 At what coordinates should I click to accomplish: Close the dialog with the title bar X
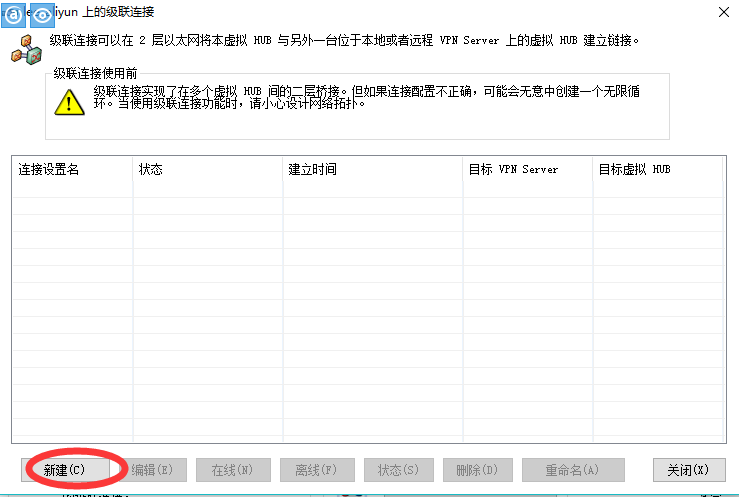click(x=723, y=12)
